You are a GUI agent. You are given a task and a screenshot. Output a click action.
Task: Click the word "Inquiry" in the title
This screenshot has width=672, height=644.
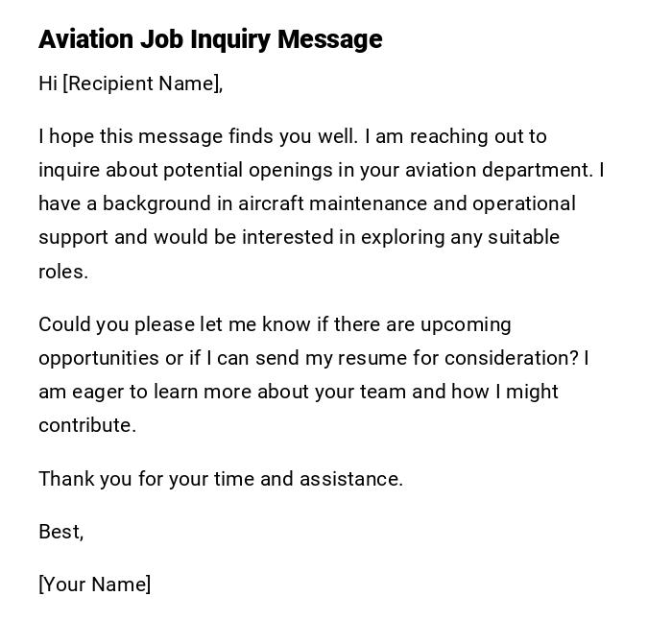[230, 39]
